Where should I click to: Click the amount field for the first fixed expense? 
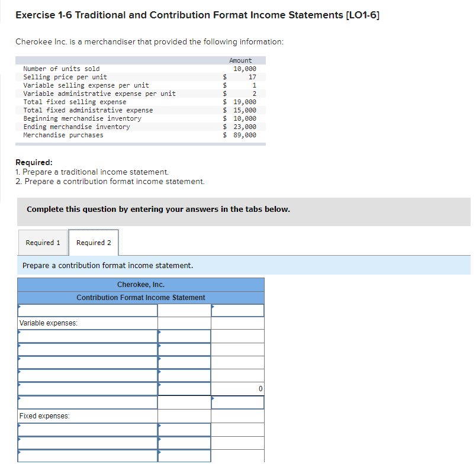point(184,428)
